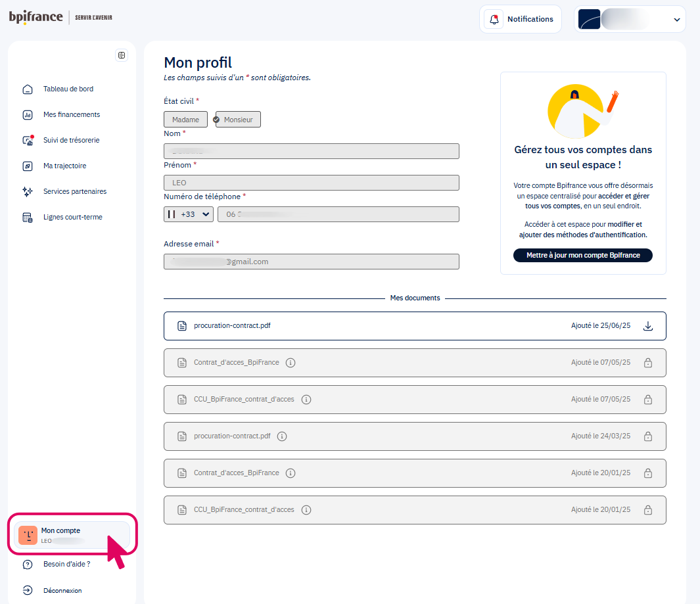The image size is (700, 604).
Task: Click the Nom input field
Action: [312, 151]
